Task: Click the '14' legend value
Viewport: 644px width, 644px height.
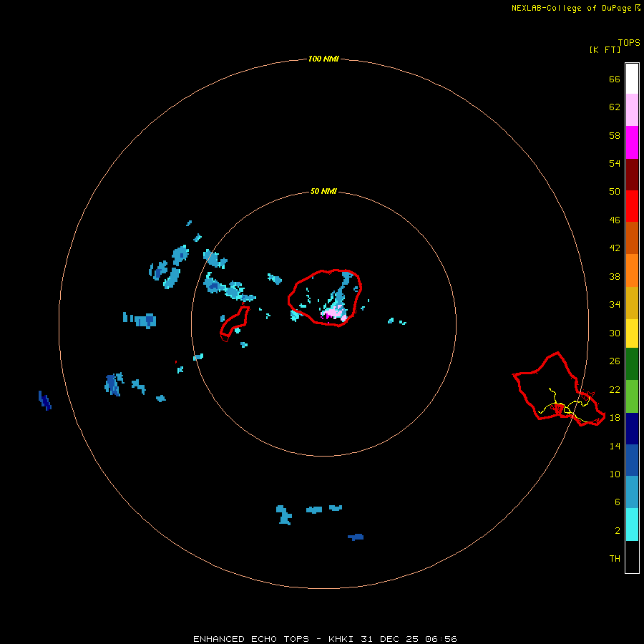Action: (x=615, y=446)
